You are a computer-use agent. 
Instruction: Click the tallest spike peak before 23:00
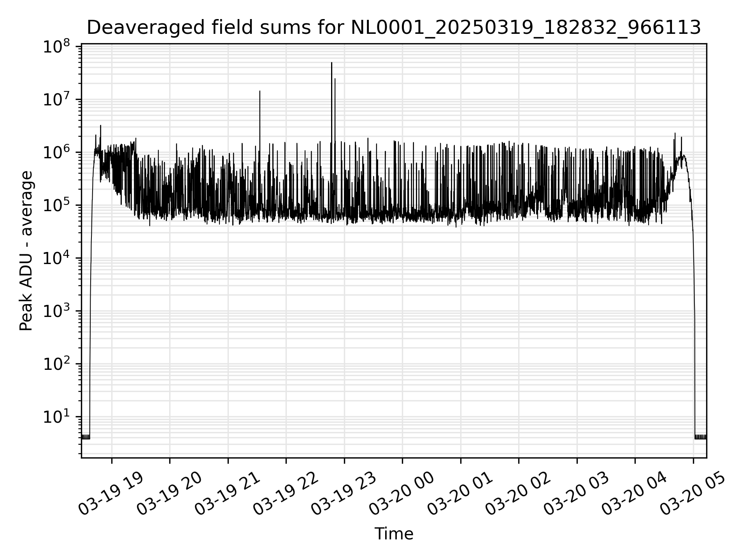pyautogui.click(x=331, y=63)
